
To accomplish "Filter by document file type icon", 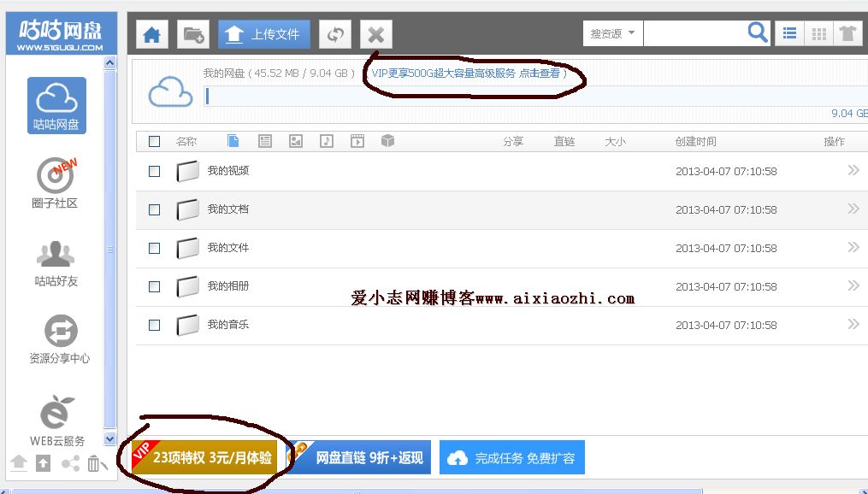I will click(x=233, y=141).
